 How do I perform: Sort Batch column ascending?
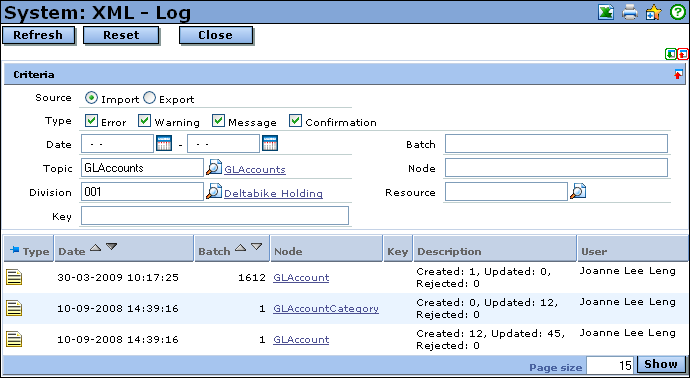click(240, 247)
